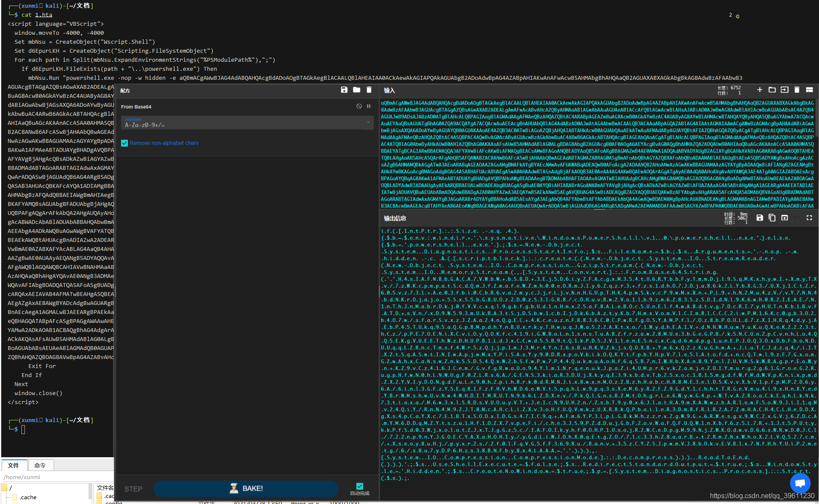Open the blue chat bubble widget
Viewport: 819px width, 504px height.
[x=800, y=483]
